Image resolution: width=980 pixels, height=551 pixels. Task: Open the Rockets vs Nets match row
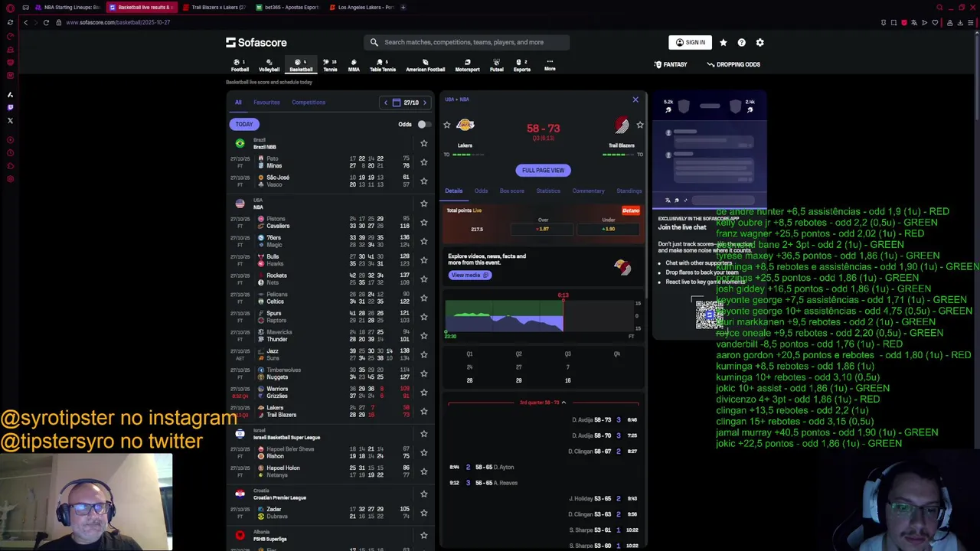(x=329, y=279)
